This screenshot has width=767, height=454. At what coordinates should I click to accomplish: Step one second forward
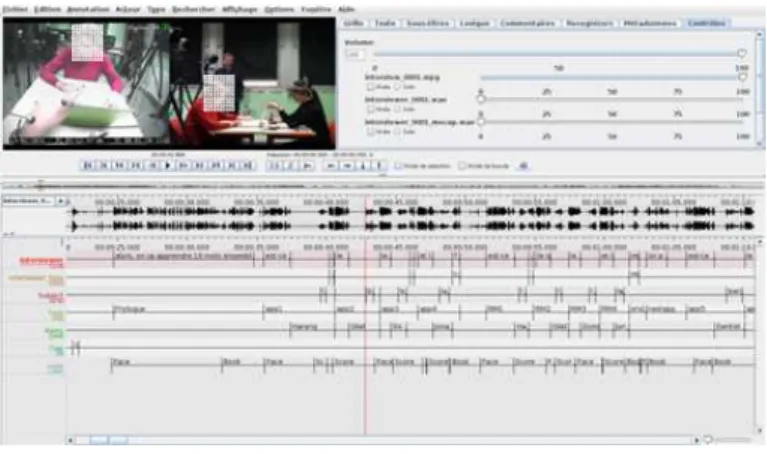point(216,166)
